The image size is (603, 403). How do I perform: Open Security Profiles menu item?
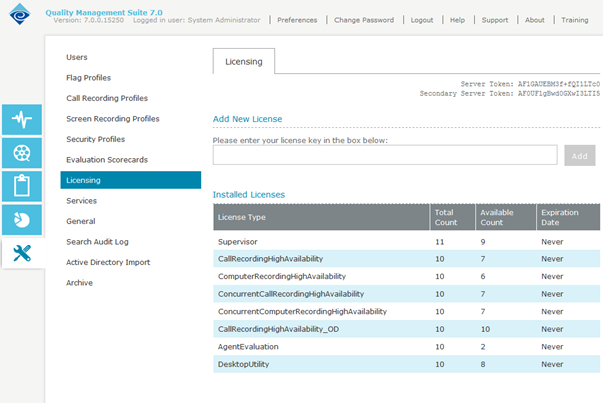[x=95, y=139]
